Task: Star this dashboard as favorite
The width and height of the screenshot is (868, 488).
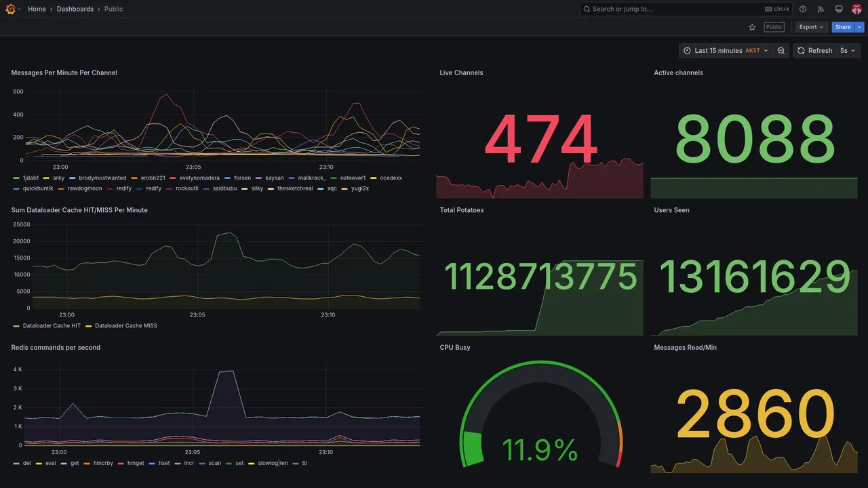Action: point(752,27)
